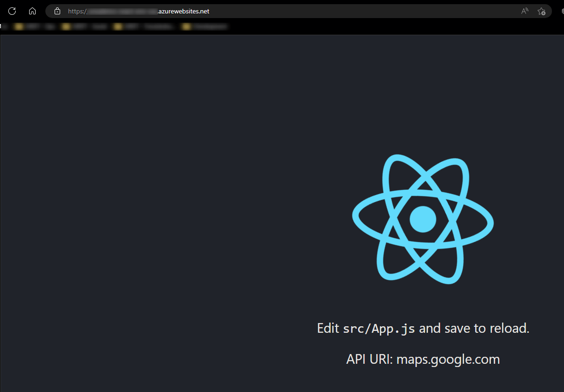Click the 'API URI: maps.google.com' text

pyautogui.click(x=422, y=359)
